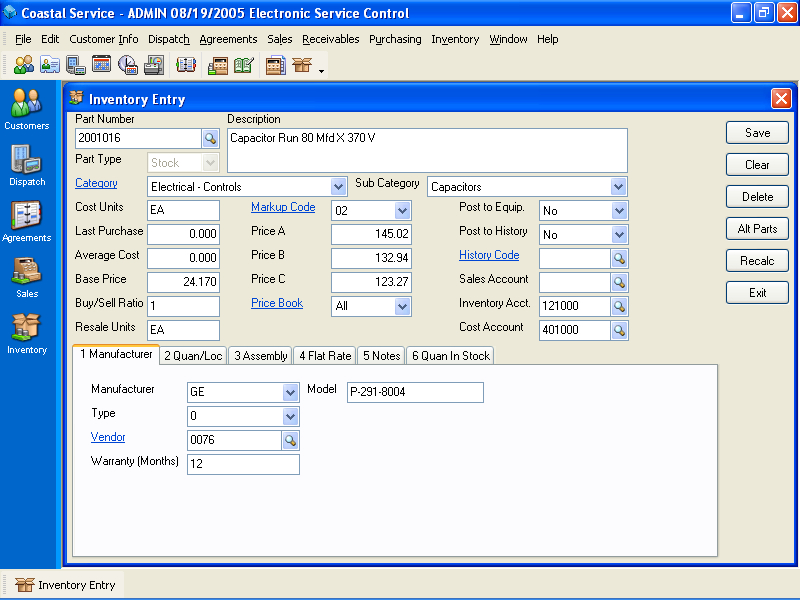The height and width of the screenshot is (600, 800).
Task: Open the Dispatch menu
Action: click(x=168, y=39)
